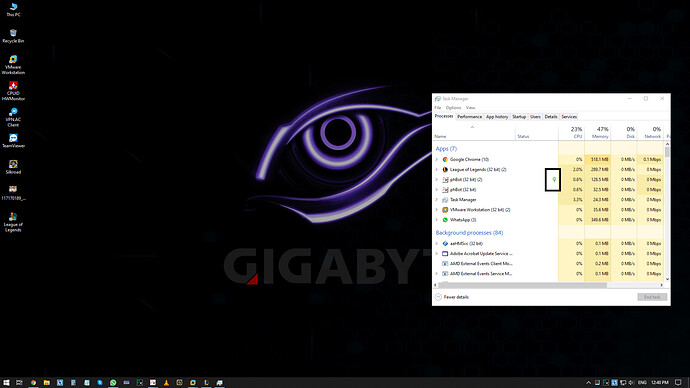This screenshot has height=388, width=690.
Task: Open the Options menu in Task Manager
Action: point(453,108)
